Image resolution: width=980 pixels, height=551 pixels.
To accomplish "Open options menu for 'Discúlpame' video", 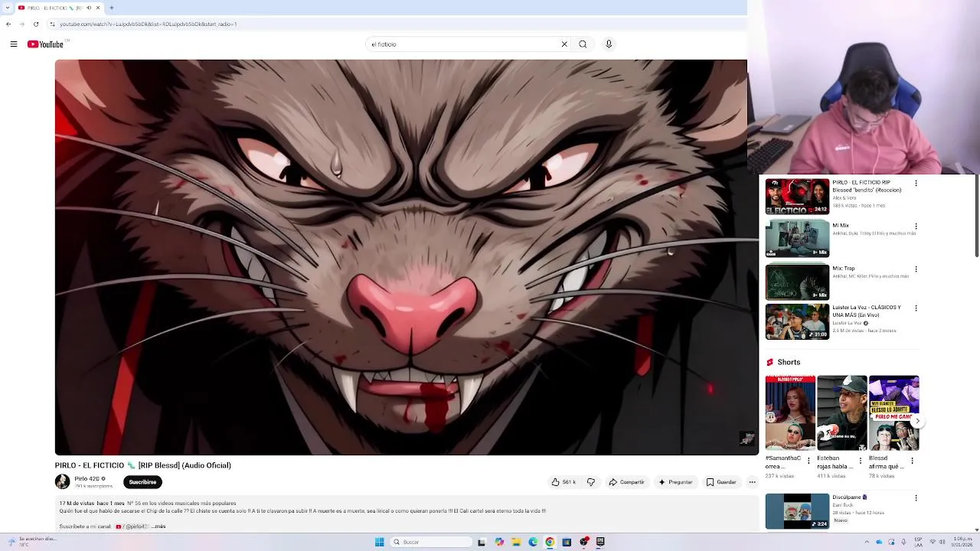I will pos(916,498).
